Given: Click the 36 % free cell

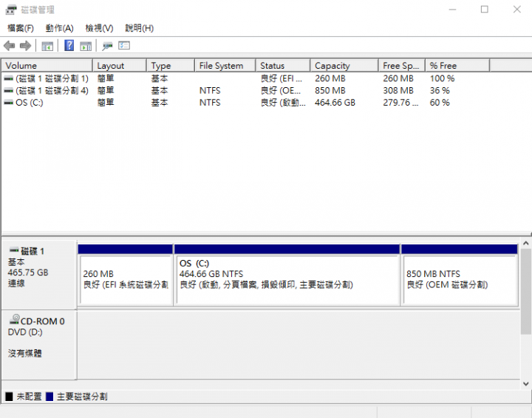Looking at the screenshot, I should click(440, 91).
